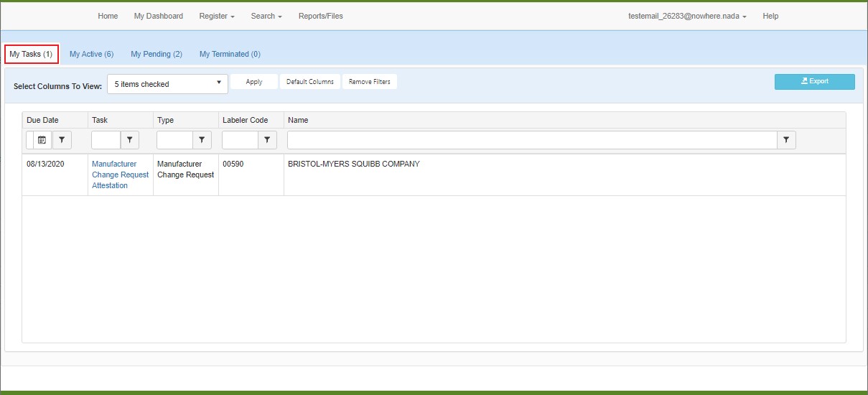Image resolution: width=868 pixels, height=395 pixels.
Task: Click the Type column filter icon
Action: [x=202, y=140]
